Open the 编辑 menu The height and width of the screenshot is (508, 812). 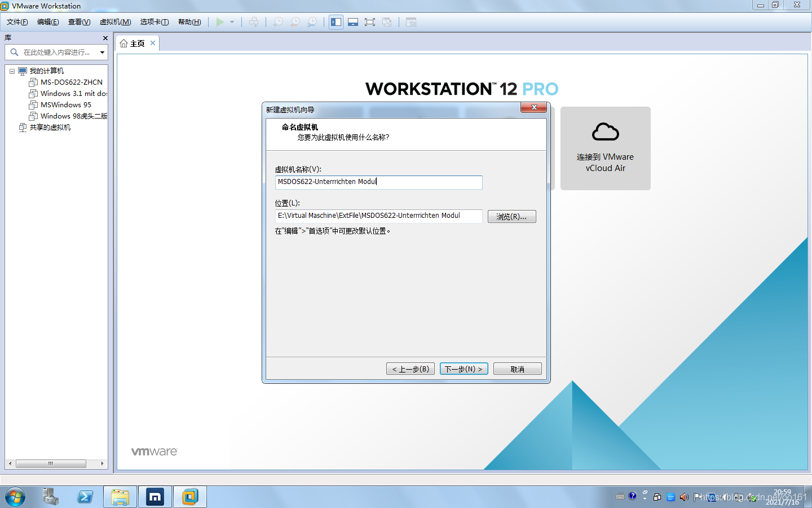pyautogui.click(x=48, y=22)
